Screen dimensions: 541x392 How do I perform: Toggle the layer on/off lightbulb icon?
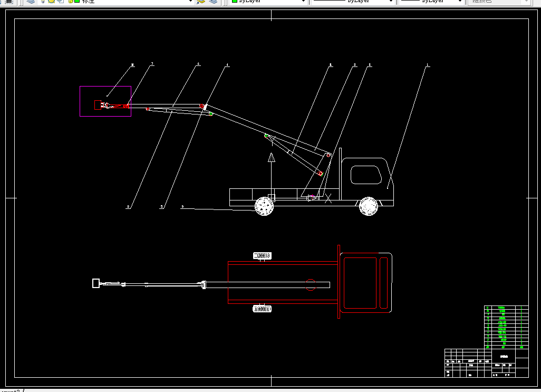(43, 1)
